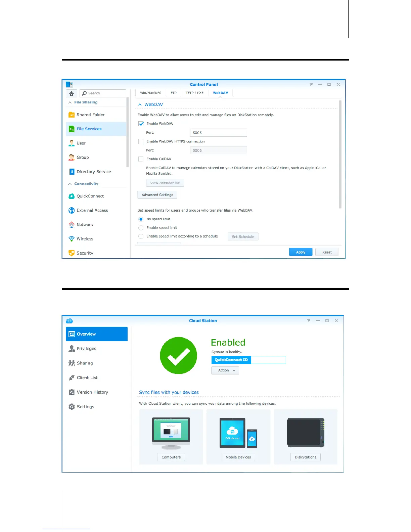
Task: Click the search magnifier icon
Action: coord(85,93)
